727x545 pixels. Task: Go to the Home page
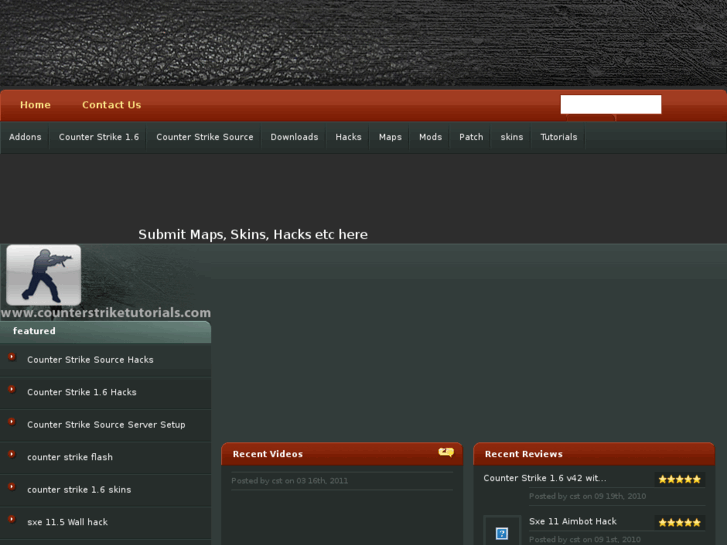click(x=35, y=105)
